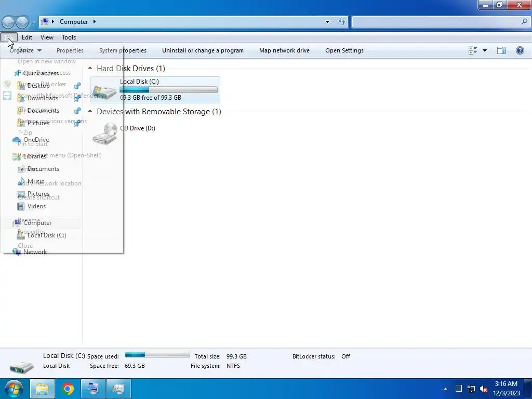Open recent pages dropdown beside Forward button

coord(34,22)
